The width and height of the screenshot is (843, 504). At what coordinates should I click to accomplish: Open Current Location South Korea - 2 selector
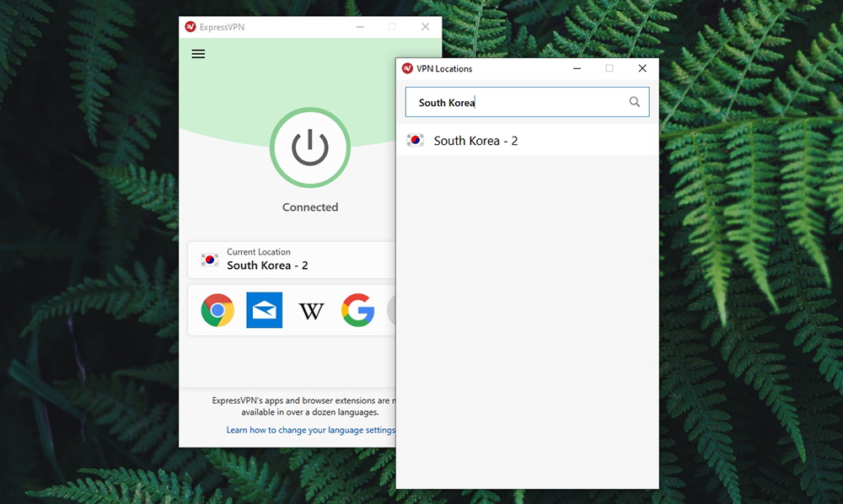(292, 260)
